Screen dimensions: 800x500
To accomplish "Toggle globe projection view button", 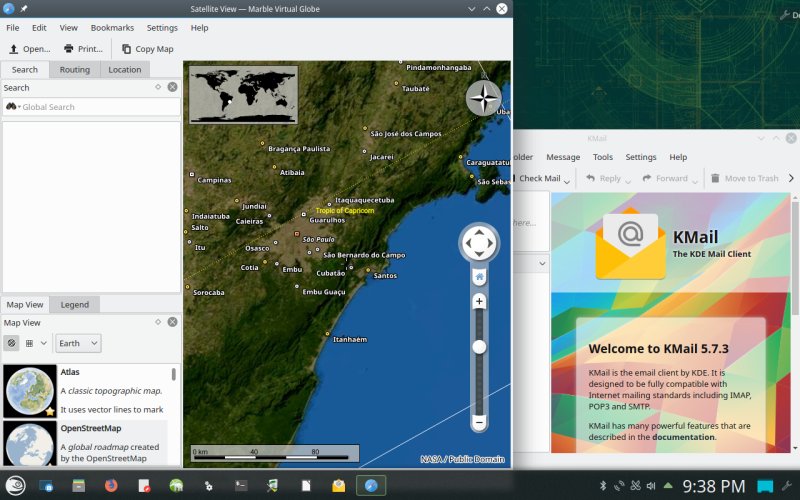I will point(12,343).
